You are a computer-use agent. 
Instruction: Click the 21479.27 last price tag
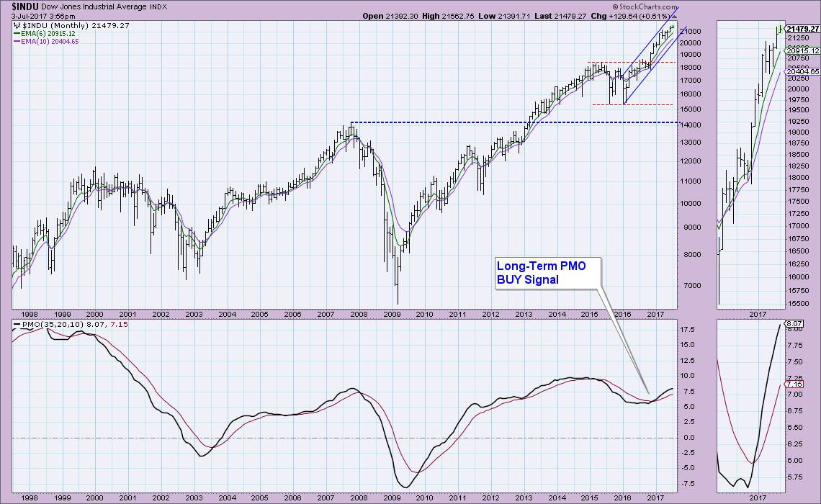click(x=803, y=30)
